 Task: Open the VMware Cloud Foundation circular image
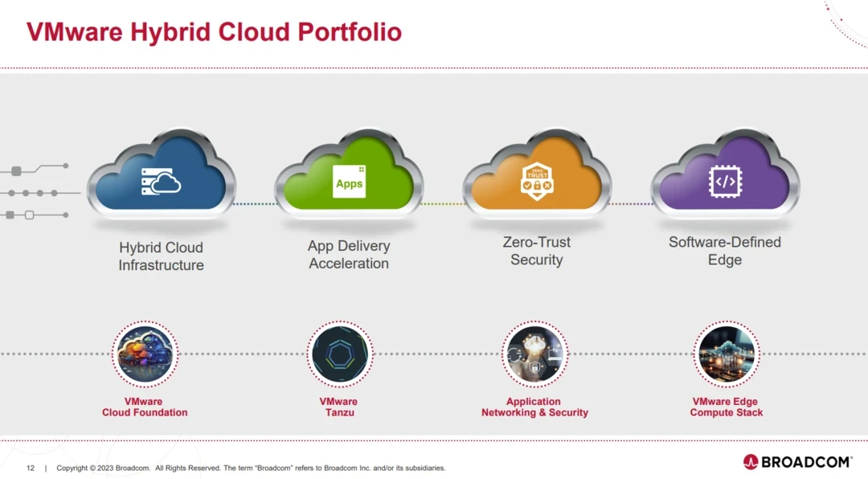145,354
